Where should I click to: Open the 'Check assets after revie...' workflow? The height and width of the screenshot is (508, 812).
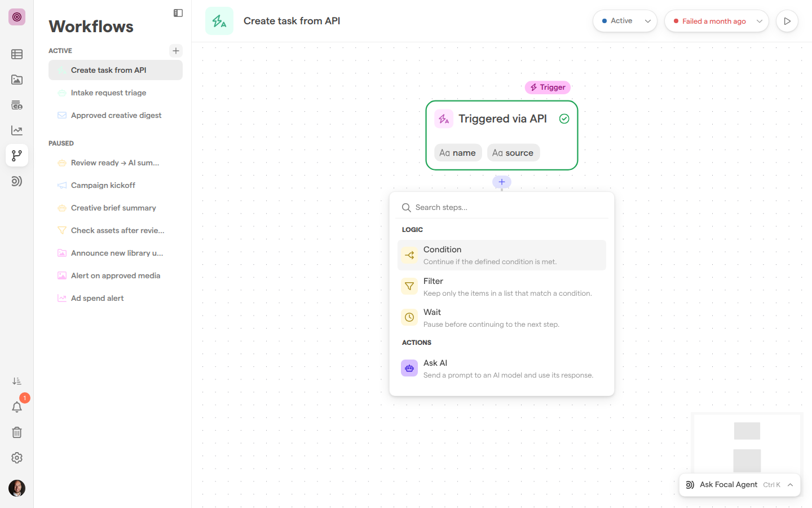click(116, 230)
